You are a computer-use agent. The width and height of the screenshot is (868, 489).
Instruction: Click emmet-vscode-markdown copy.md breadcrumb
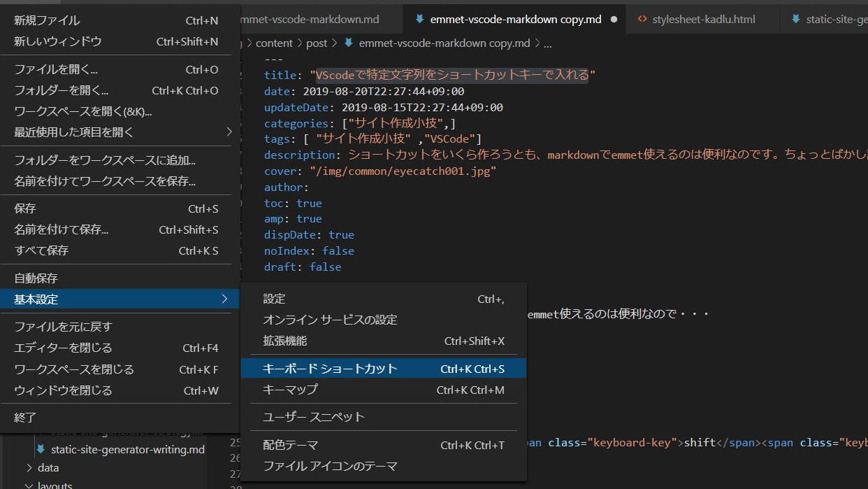point(444,43)
